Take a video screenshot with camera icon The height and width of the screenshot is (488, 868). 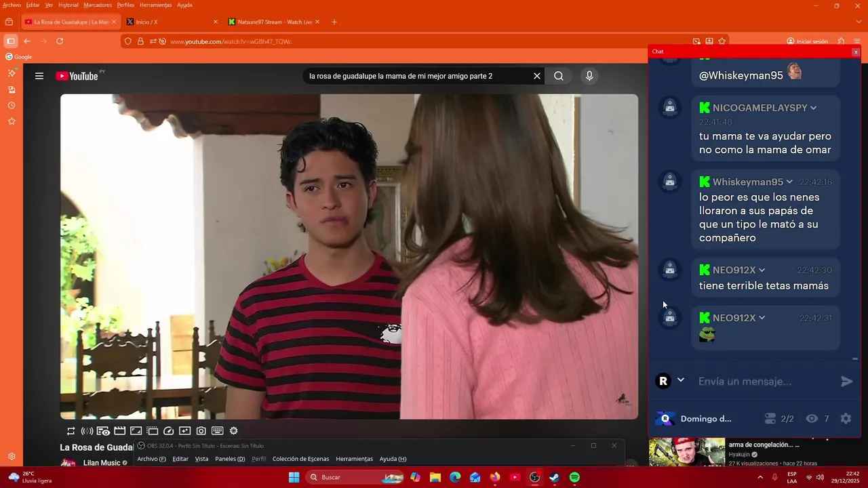click(201, 431)
